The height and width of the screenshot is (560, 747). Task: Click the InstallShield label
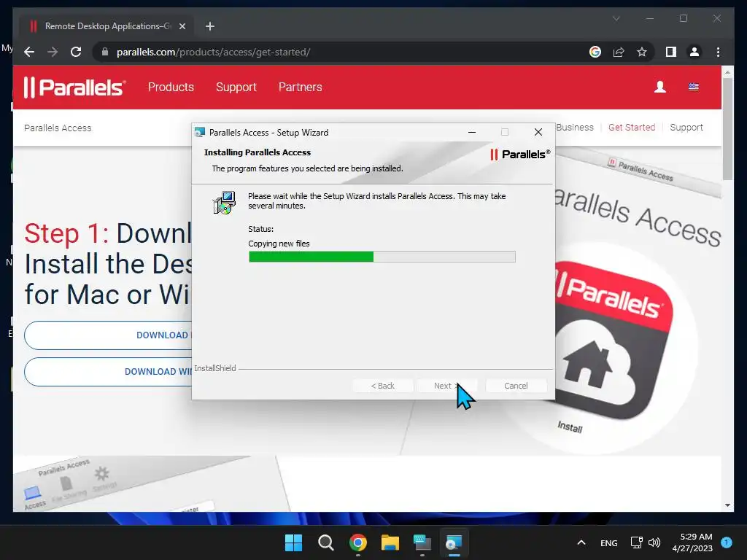tap(215, 368)
